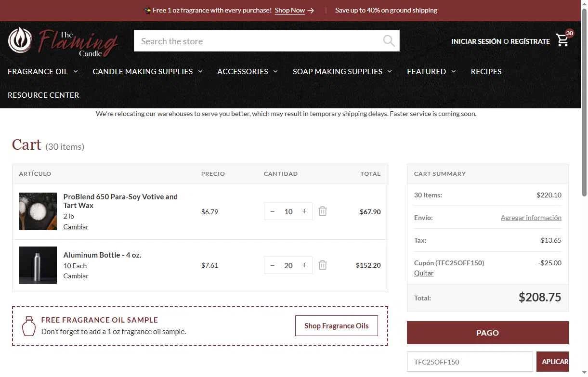Expand Soap Making Supplies menu

[342, 71]
